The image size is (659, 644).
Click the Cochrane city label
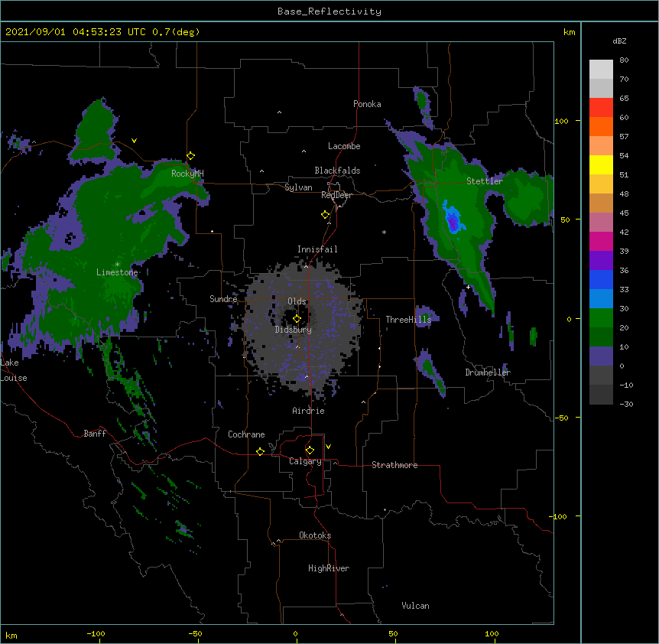point(246,434)
